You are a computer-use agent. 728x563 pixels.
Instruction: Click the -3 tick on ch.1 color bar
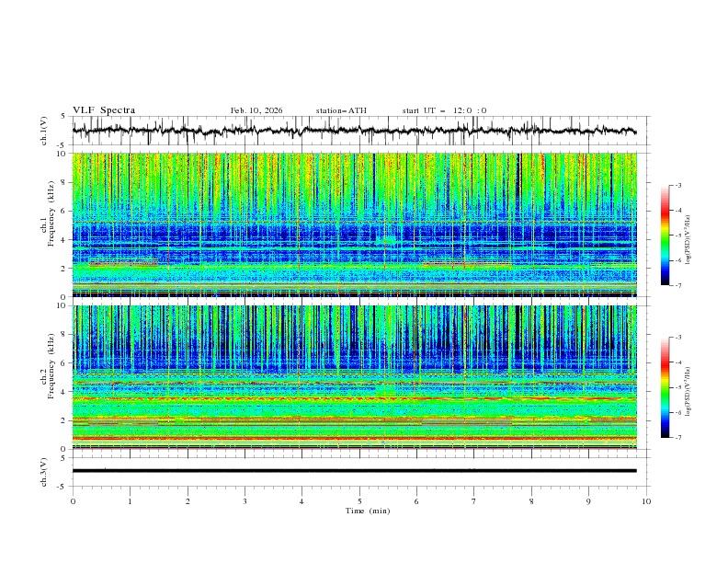click(677, 185)
